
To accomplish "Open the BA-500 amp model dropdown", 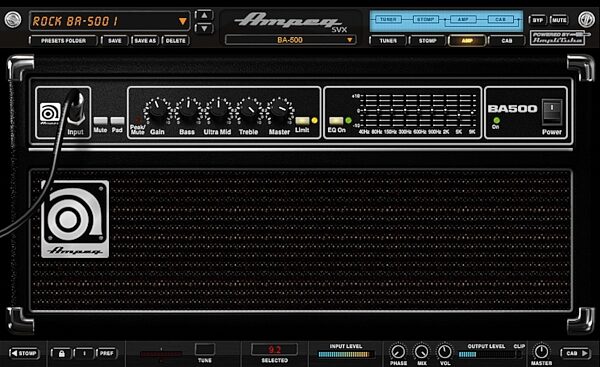I will [x=290, y=40].
